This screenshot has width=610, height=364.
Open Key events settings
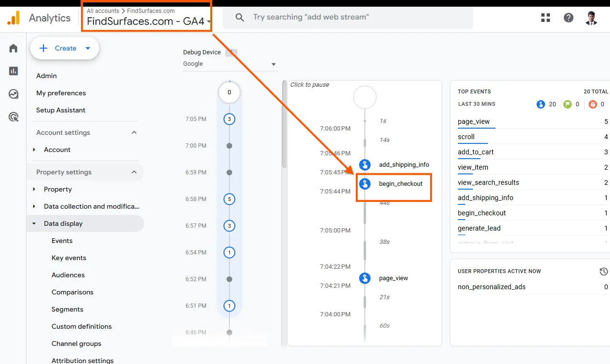pyautogui.click(x=69, y=258)
